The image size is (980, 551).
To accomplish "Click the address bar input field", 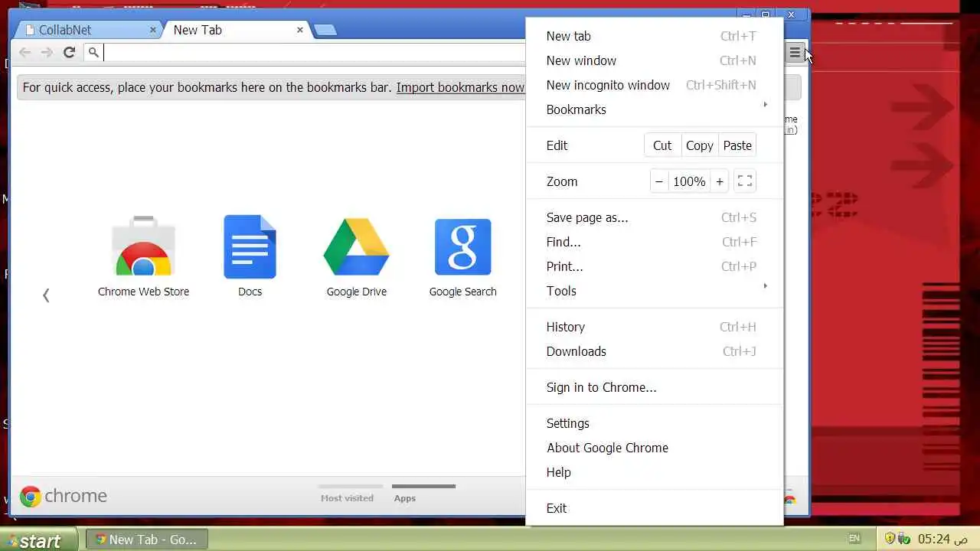I will tap(314, 52).
